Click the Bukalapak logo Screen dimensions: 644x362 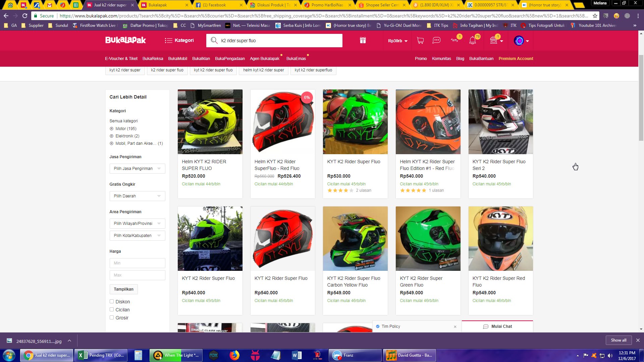pyautogui.click(x=125, y=40)
